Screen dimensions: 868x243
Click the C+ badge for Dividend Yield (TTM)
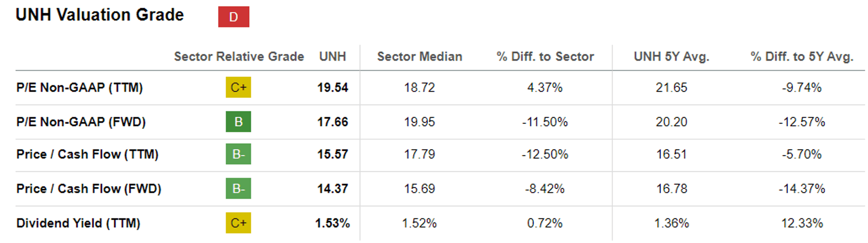[238, 223]
